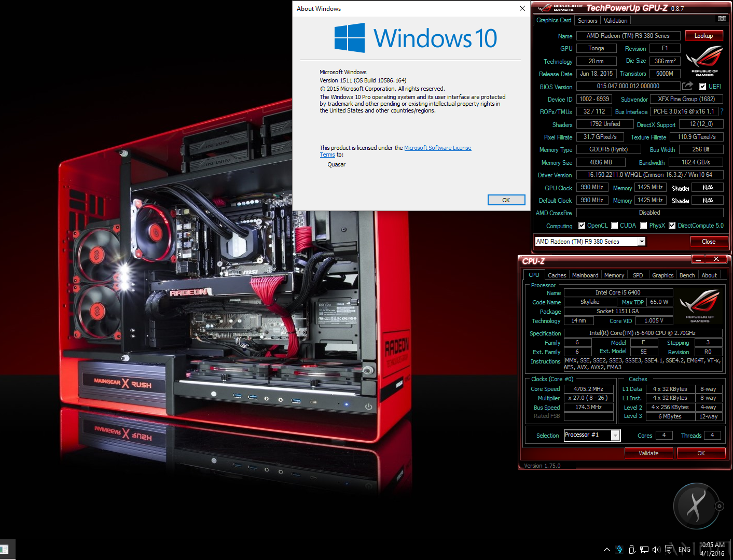Click the ROG logo in GPU-Z panel
Screen dimensions: 733x560
[704, 60]
